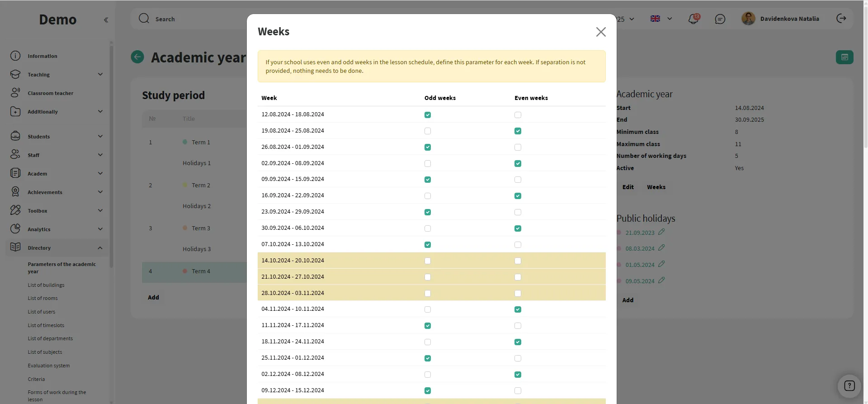The image size is (868, 404).
Task: Click the logout icon in header
Action: coord(841,19)
